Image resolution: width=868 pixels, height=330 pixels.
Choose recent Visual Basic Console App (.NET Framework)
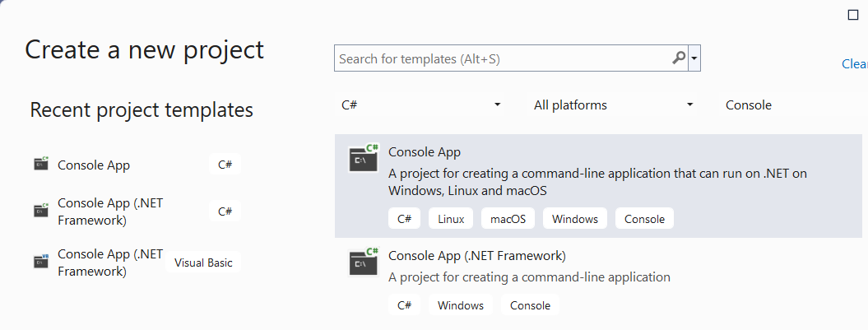coord(137,263)
